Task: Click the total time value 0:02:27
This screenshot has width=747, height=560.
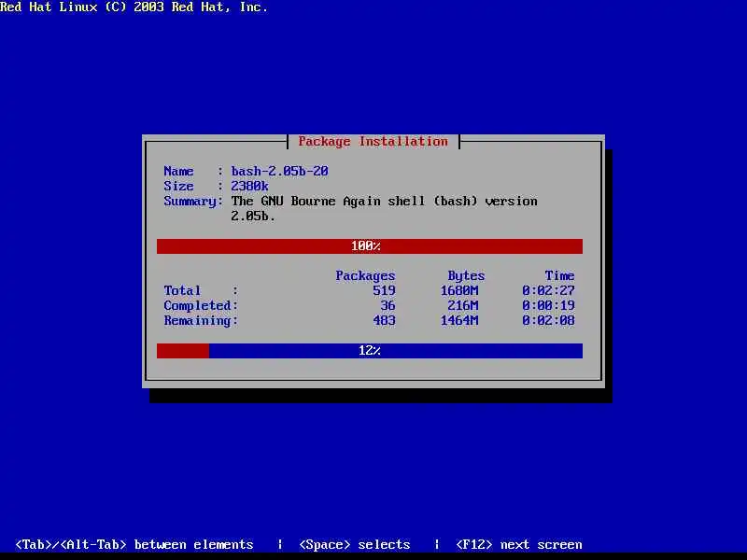Action: click(548, 290)
